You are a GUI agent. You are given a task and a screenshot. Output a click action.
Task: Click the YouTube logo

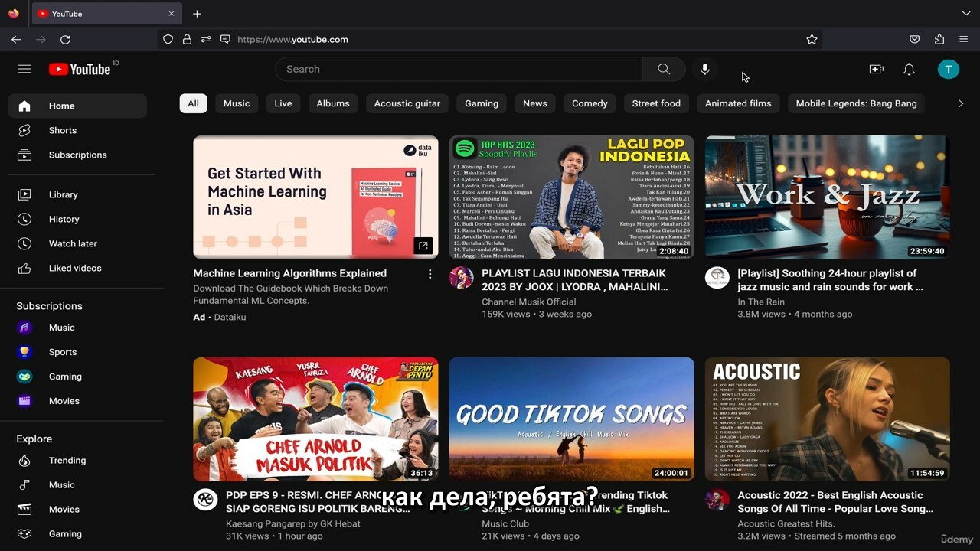pos(80,69)
